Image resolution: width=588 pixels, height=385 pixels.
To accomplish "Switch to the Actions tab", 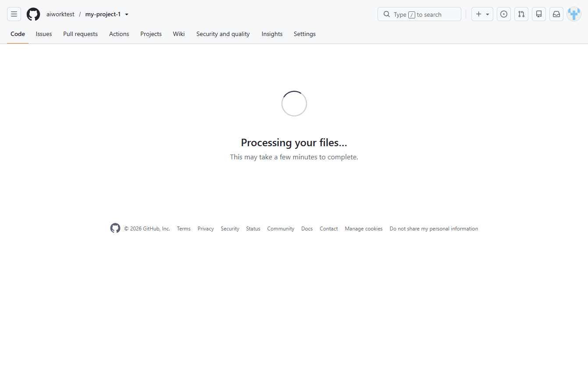I will 119,34.
